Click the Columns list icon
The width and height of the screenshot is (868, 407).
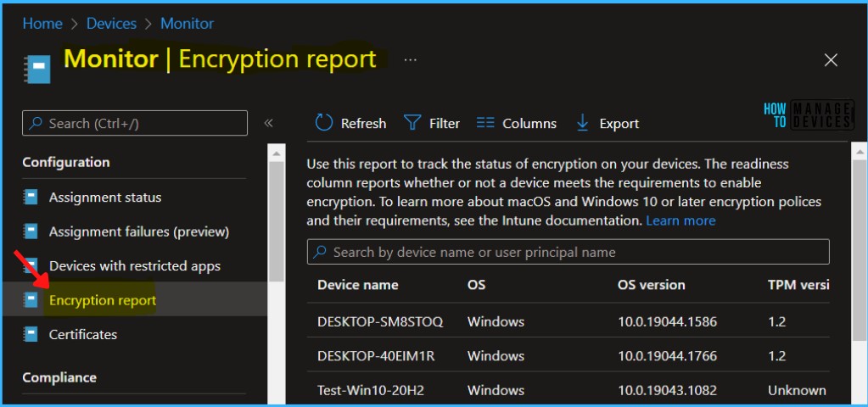[x=485, y=123]
